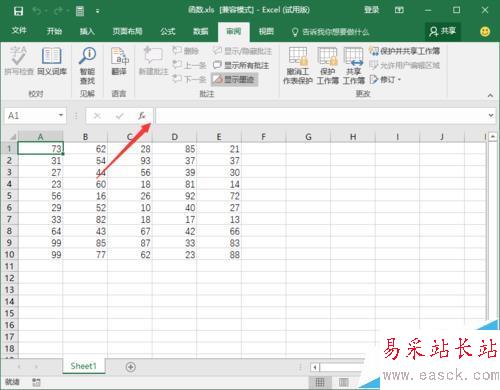Viewport: 500px width, 390px height.
Task: Add a new sheet with plus icon
Action: [131, 367]
